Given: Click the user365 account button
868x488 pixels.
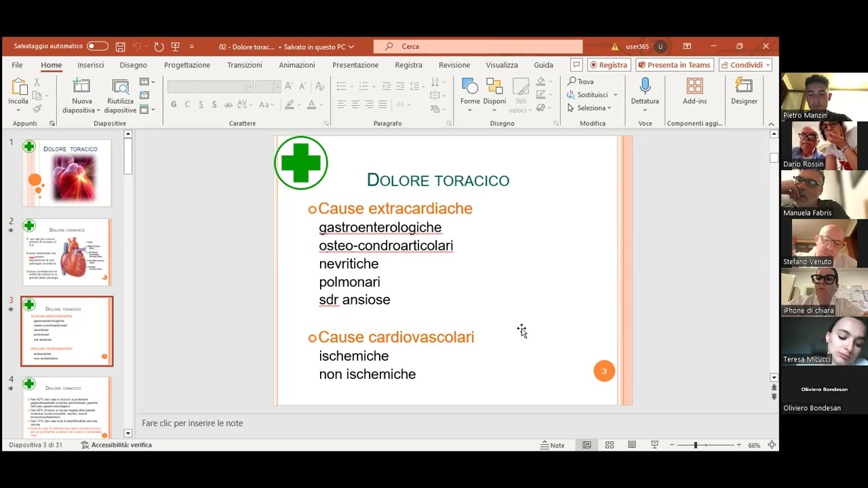Looking at the screenshot, I should [646, 47].
